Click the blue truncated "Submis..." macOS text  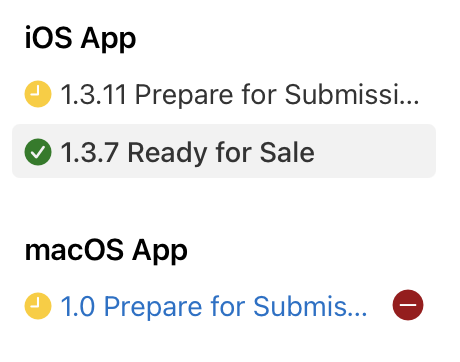[x=310, y=306]
